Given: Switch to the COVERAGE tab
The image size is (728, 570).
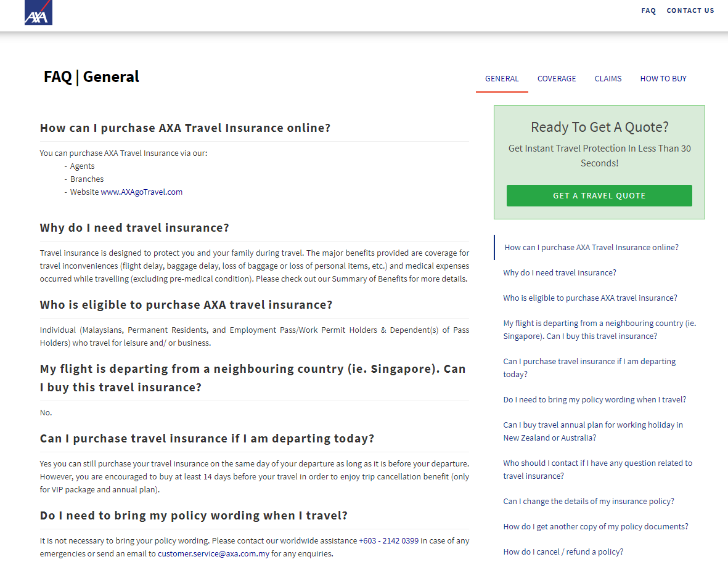Looking at the screenshot, I should pos(556,78).
